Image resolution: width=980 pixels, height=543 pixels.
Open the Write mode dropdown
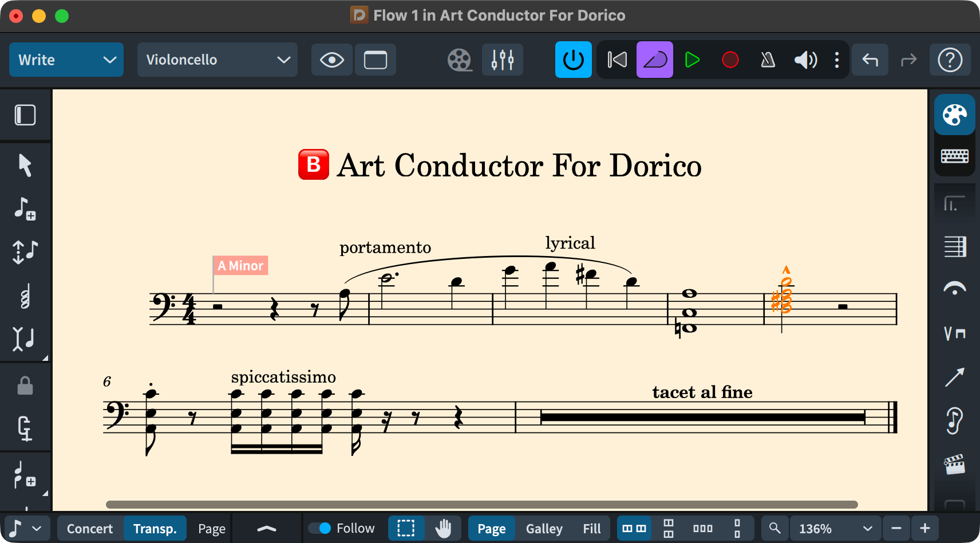tap(66, 60)
